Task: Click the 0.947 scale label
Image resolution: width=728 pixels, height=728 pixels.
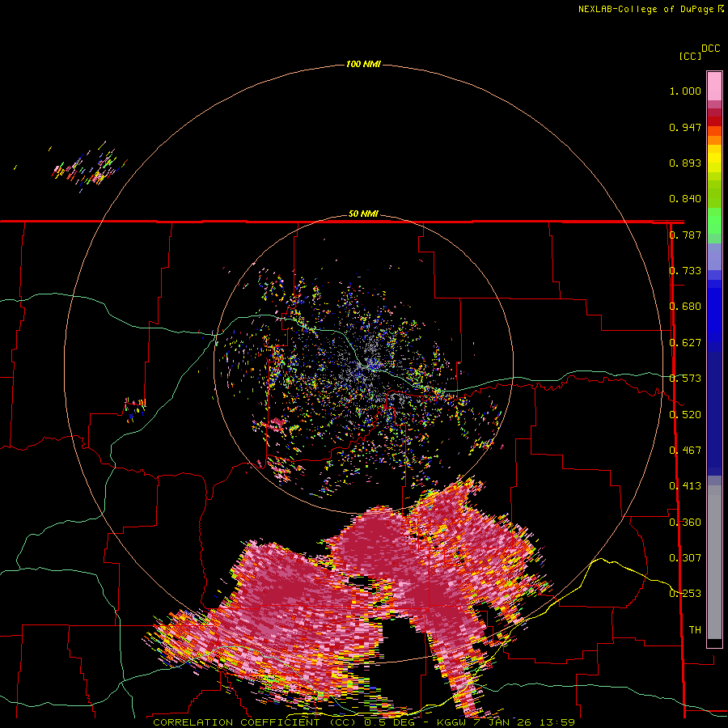Action: [685, 127]
